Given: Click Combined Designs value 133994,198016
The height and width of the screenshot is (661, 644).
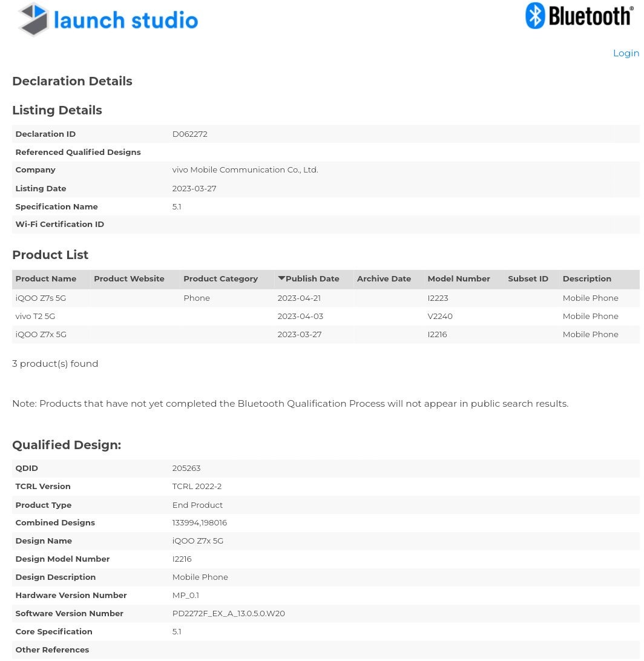Looking at the screenshot, I should click(x=199, y=522).
